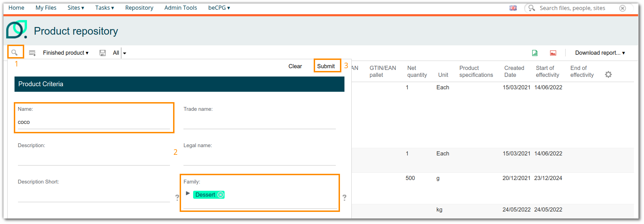Viewport: 644px width, 224px height.
Task: Open column settings gear icon
Action: 608,74
